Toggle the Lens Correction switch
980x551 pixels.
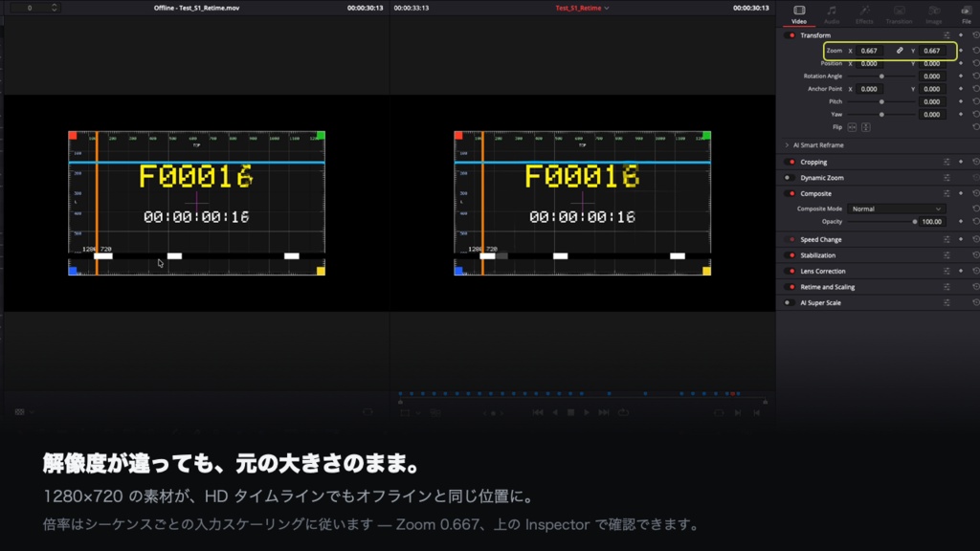(791, 271)
